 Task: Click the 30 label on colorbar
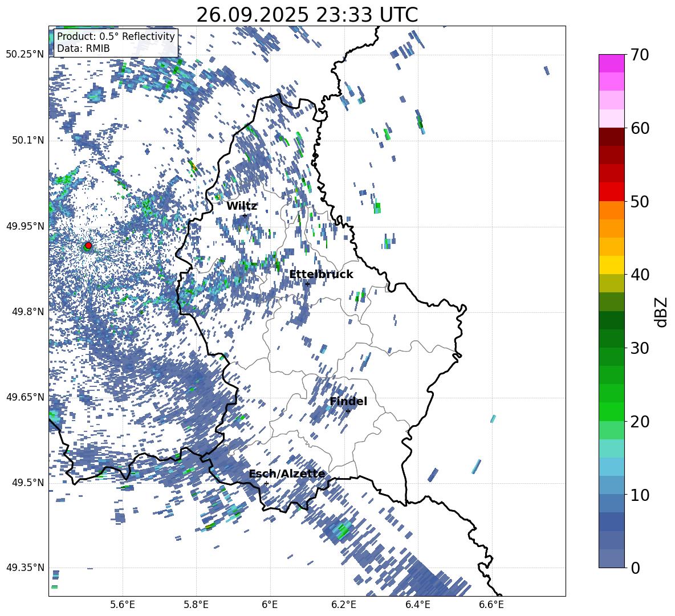(x=639, y=348)
